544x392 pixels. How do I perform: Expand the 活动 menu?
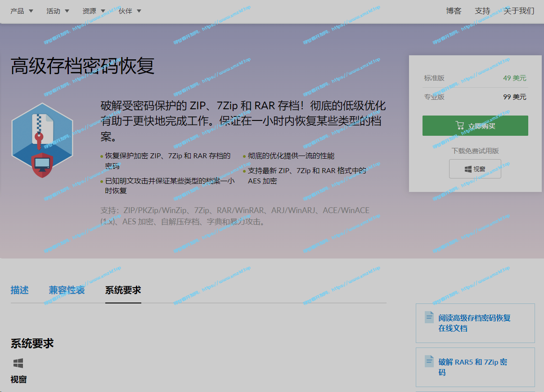coord(58,11)
